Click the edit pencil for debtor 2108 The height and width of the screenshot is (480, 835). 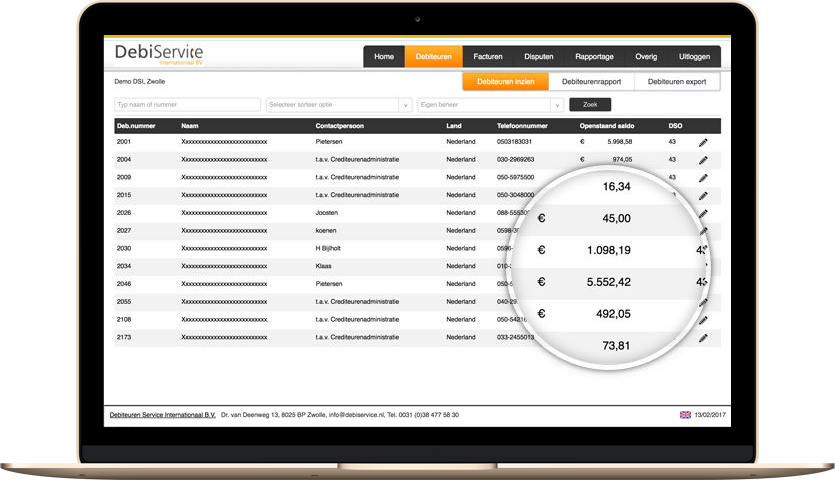[702, 319]
